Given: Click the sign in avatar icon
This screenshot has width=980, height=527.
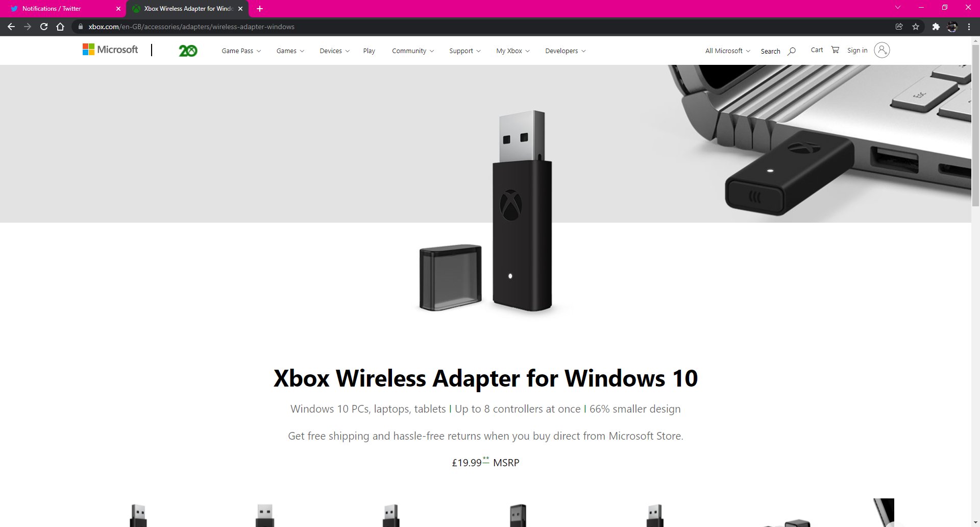Looking at the screenshot, I should click(881, 50).
